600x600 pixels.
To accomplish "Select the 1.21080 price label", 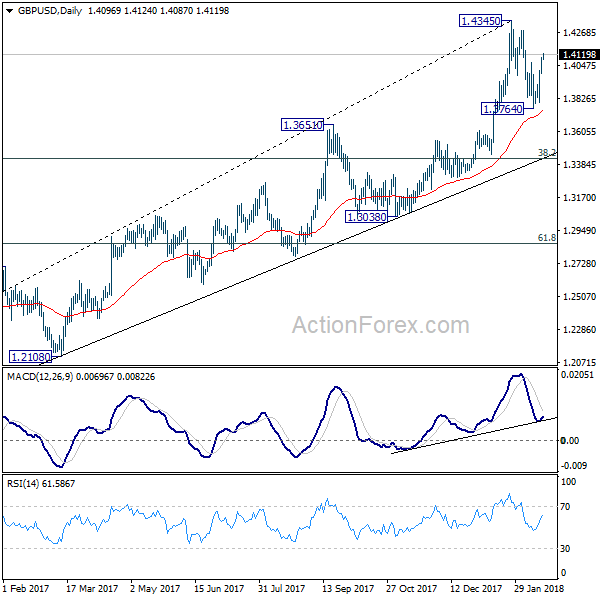I will coord(30,357).
